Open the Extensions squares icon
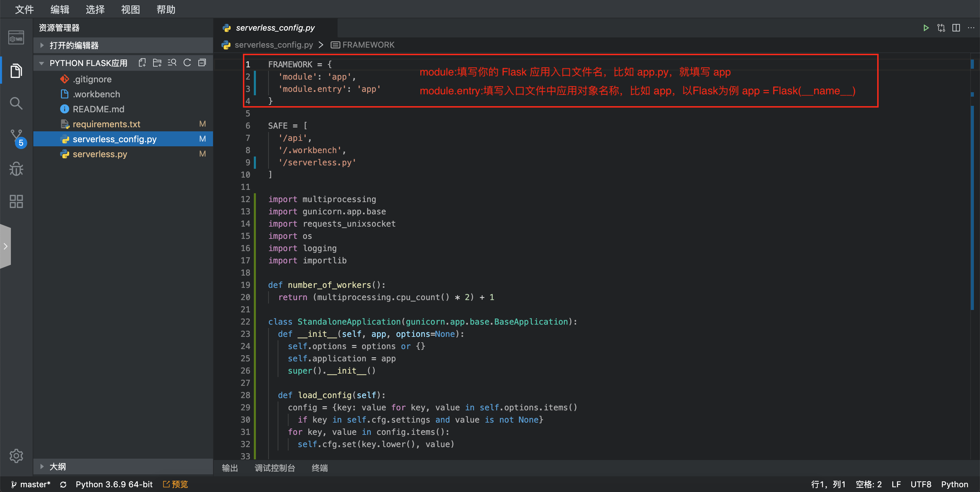 point(16,201)
